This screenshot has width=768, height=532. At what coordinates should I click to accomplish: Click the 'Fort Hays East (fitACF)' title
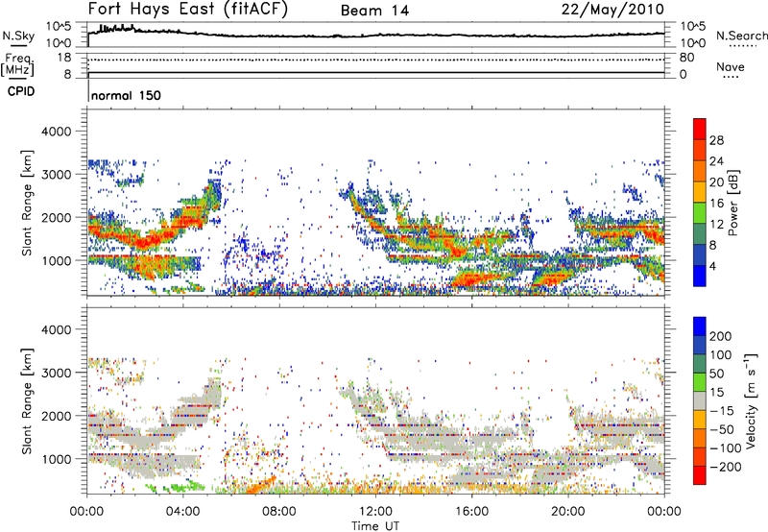[188, 10]
